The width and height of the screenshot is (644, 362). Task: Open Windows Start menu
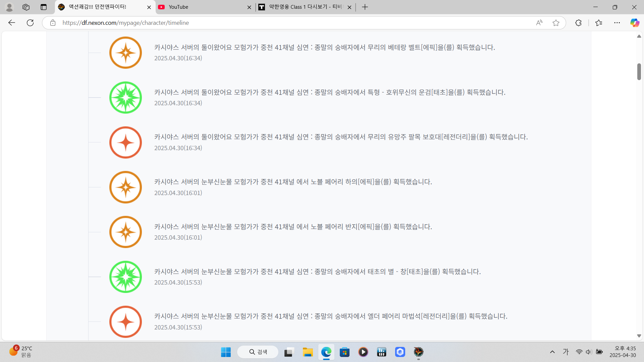point(226,352)
